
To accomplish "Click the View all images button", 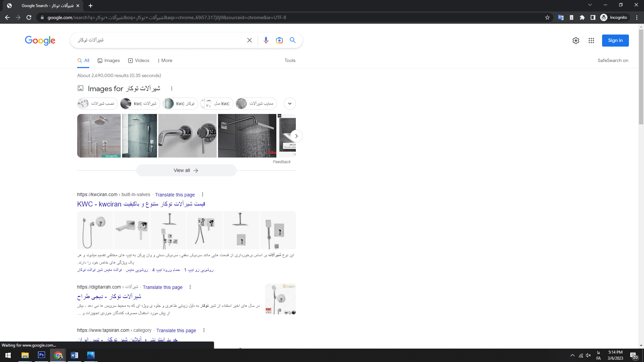I will tap(186, 171).
